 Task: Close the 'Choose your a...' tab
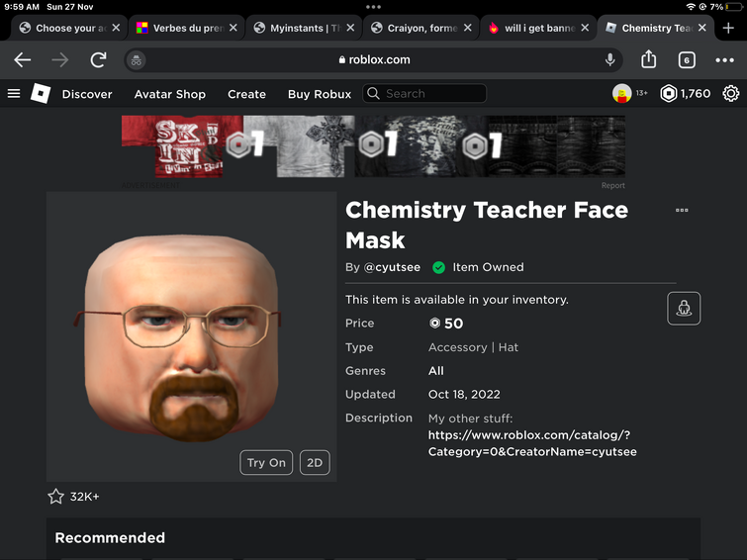[x=116, y=28]
